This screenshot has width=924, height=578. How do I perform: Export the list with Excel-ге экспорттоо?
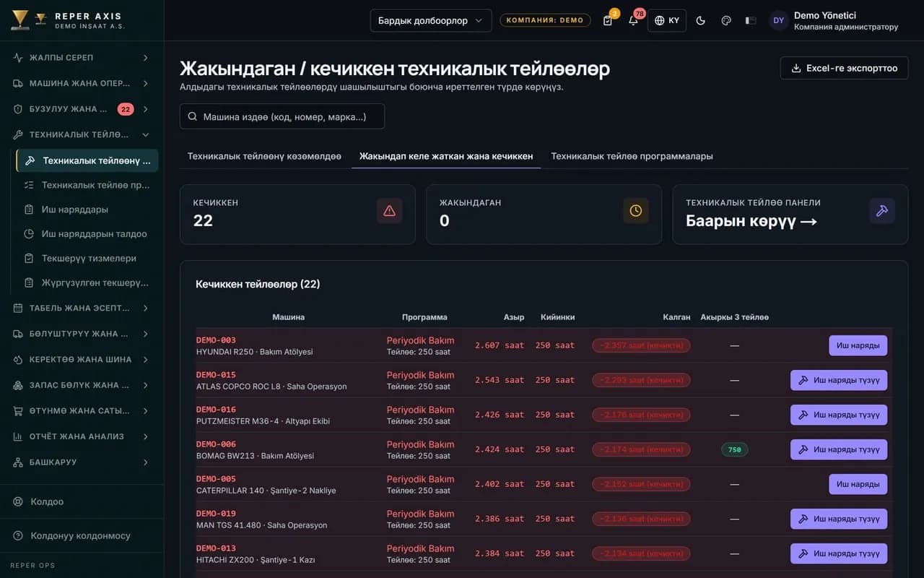(844, 68)
